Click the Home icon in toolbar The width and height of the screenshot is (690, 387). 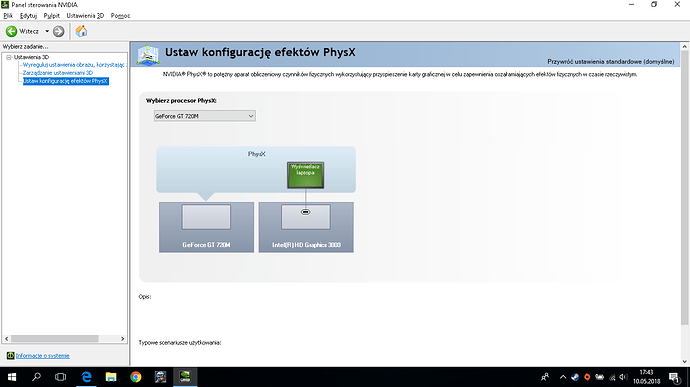tap(81, 31)
